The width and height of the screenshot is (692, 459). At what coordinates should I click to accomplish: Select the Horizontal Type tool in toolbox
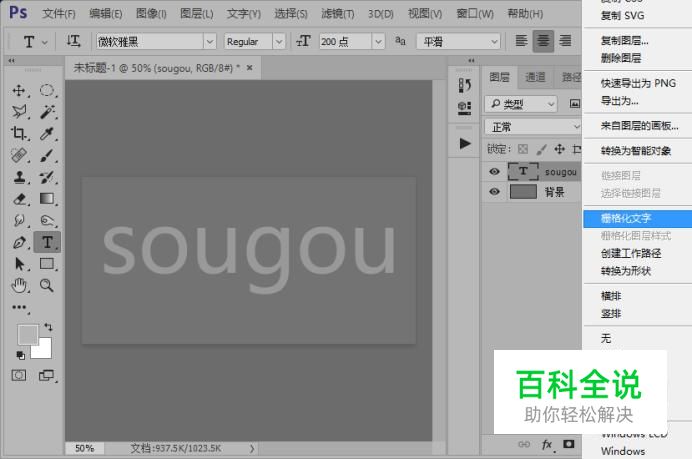(x=47, y=242)
